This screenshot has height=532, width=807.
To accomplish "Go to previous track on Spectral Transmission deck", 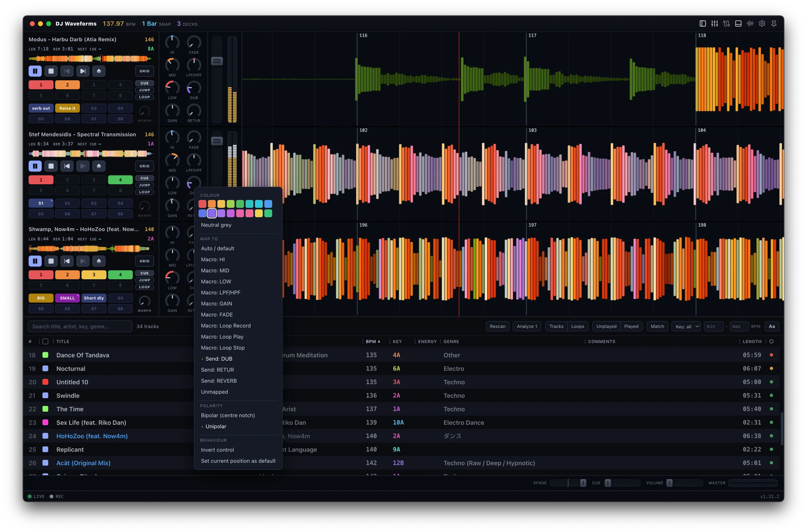I will [67, 166].
